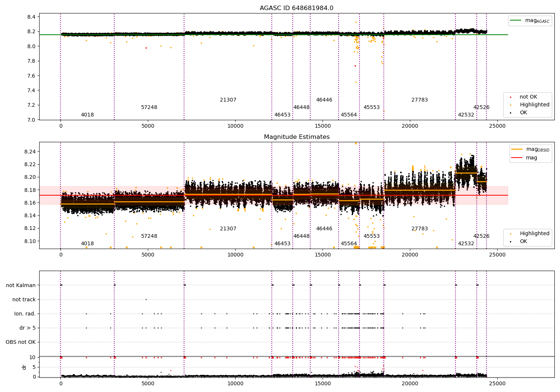Screen dimensions: 560x392
Task: Select the red 'not OK' legend entry
Action: point(524,97)
